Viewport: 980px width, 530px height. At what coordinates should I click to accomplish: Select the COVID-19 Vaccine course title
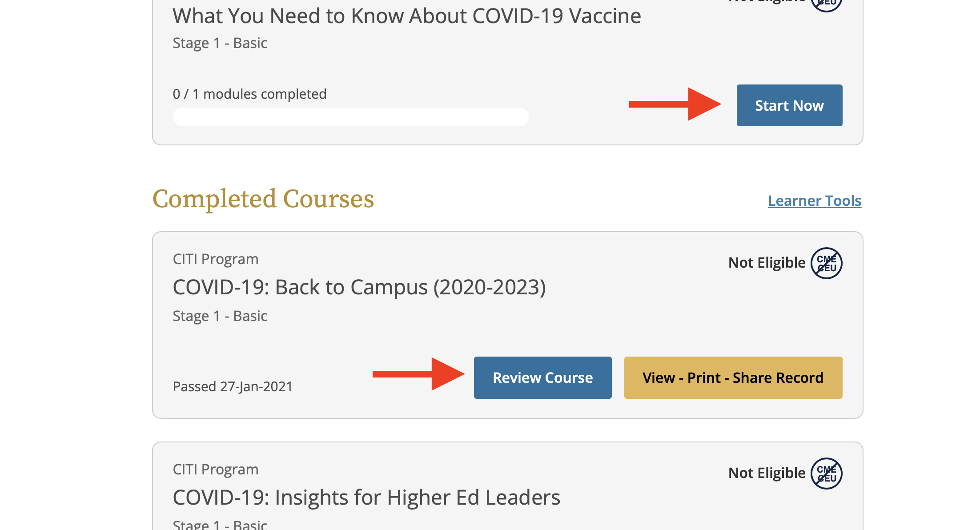[x=406, y=16]
